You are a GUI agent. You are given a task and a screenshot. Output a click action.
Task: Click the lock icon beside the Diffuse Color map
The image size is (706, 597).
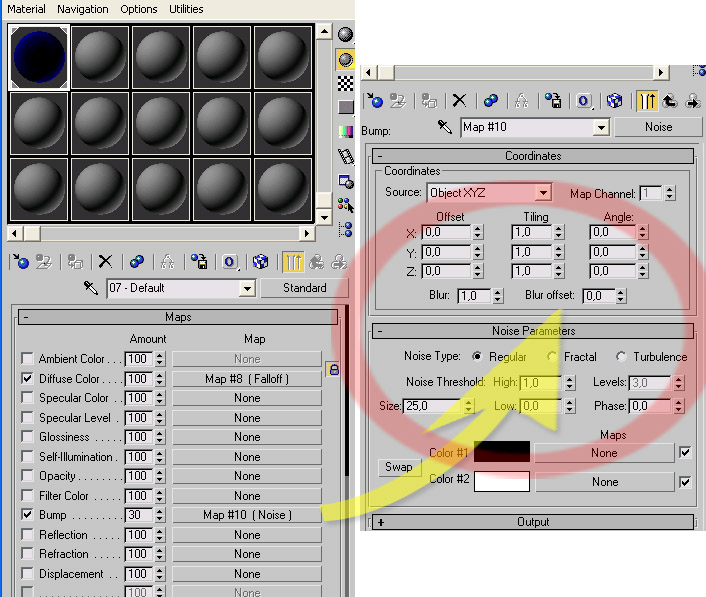pyautogui.click(x=334, y=371)
